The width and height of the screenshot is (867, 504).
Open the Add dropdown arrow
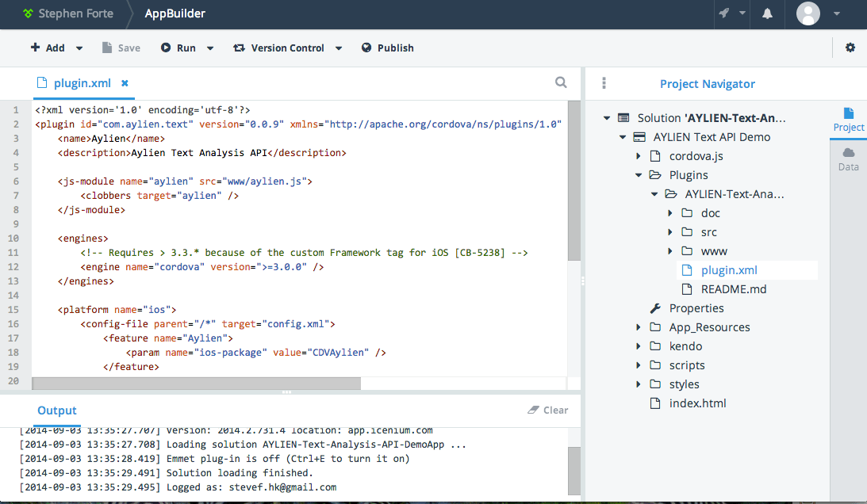click(x=79, y=48)
